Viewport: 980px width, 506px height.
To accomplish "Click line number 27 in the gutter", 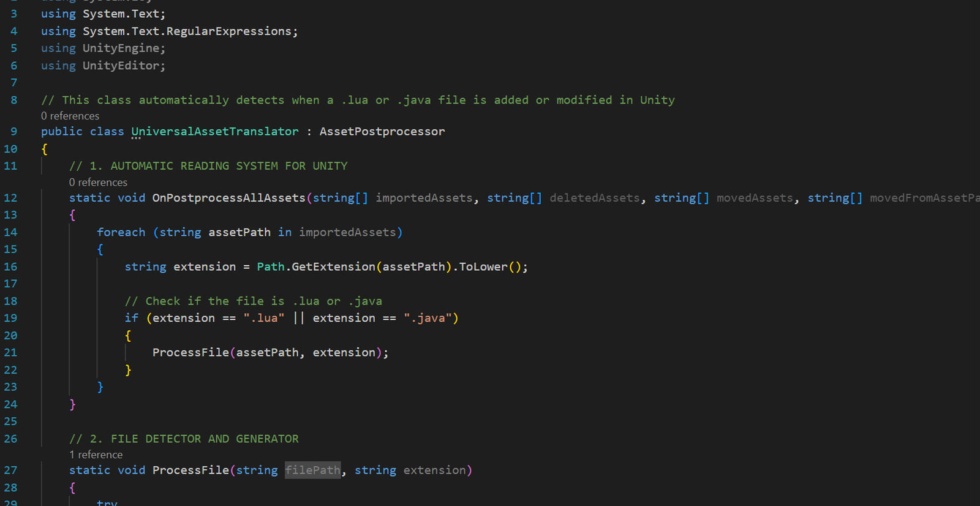I will pyautogui.click(x=10, y=470).
